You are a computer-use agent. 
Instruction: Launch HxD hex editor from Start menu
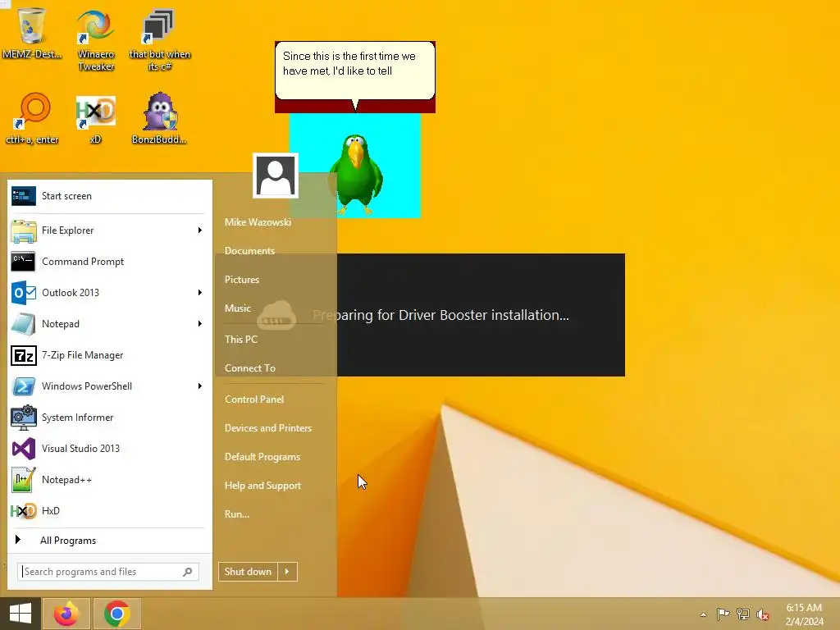107,510
